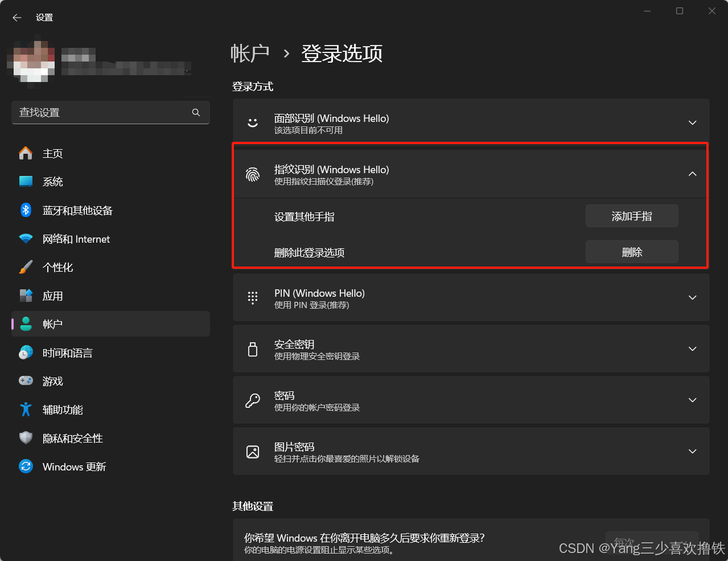Expand the 安全密钥 chevron

[x=693, y=349]
